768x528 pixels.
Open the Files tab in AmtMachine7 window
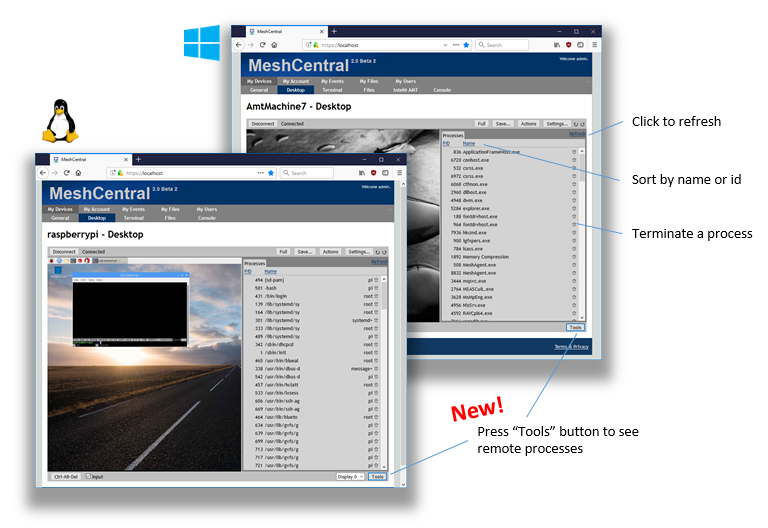click(x=369, y=90)
